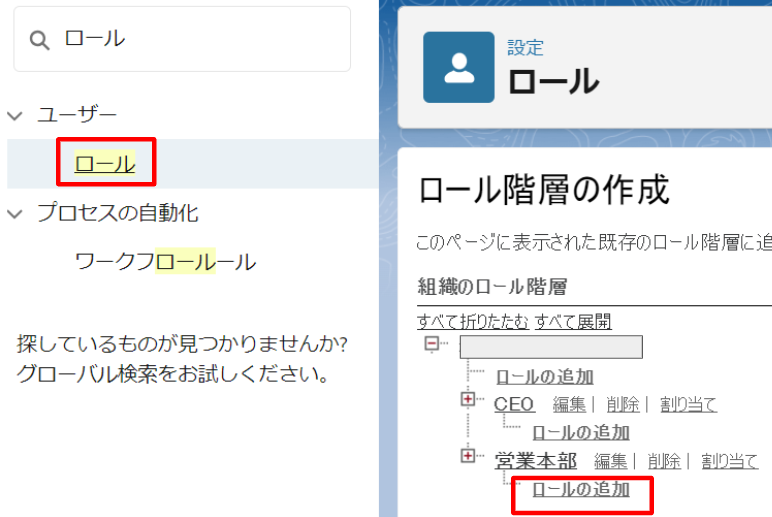Click 削除 for the CEO role

point(623,404)
